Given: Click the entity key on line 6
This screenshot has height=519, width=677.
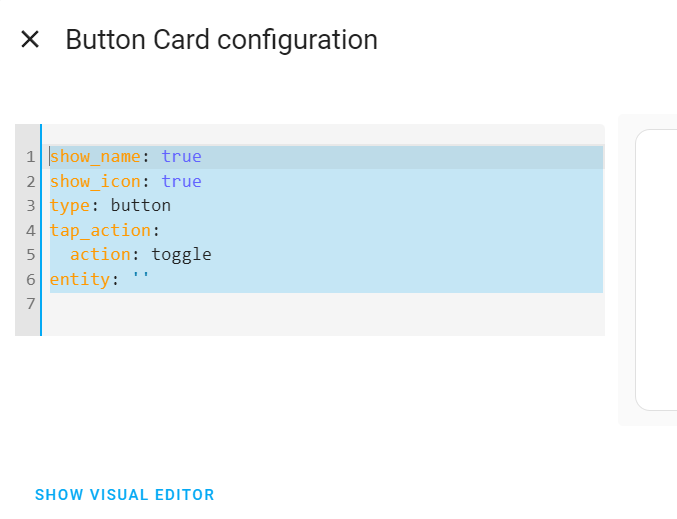Looking at the screenshot, I should tap(80, 280).
